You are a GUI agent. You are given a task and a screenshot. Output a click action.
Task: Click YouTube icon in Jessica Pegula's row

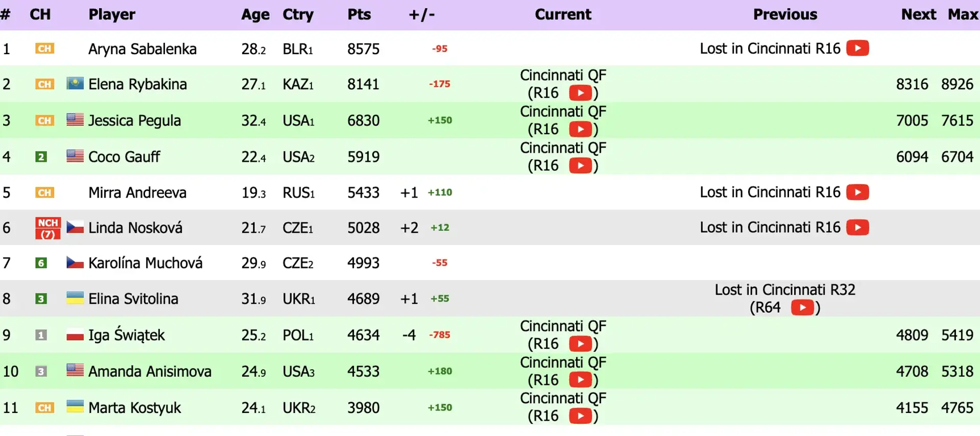[580, 129]
